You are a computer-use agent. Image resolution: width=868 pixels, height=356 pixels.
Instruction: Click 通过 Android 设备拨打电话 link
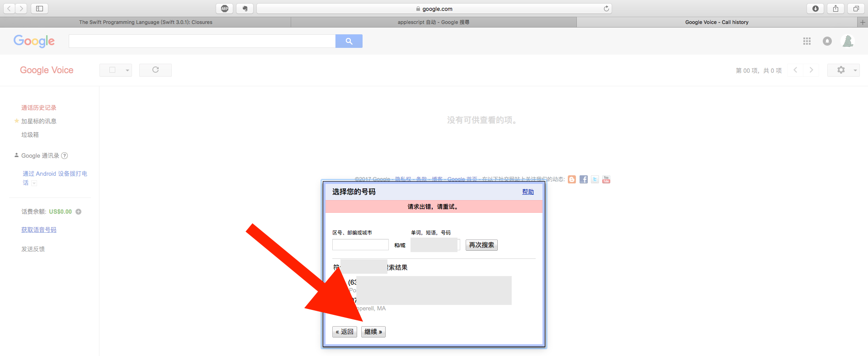(x=55, y=178)
